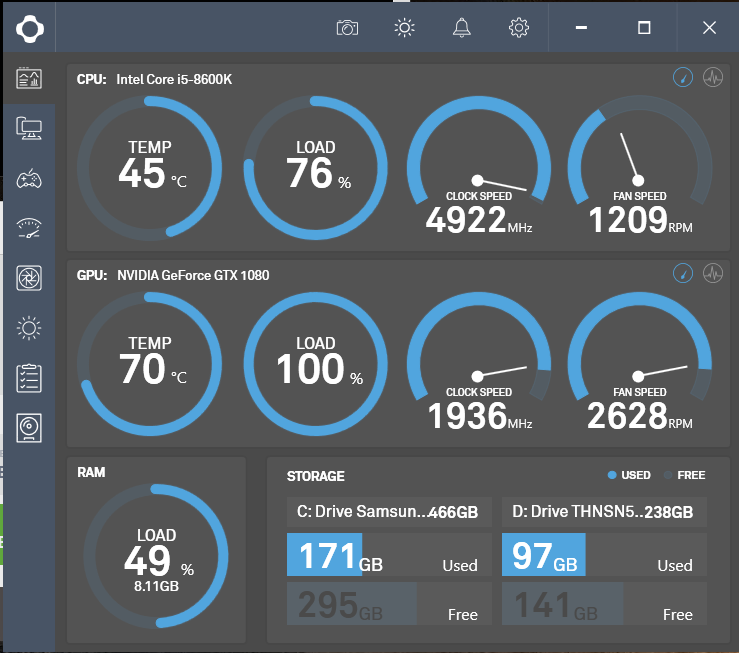Open the dashboard sidebar icon
739x653 pixels.
pos(29,78)
